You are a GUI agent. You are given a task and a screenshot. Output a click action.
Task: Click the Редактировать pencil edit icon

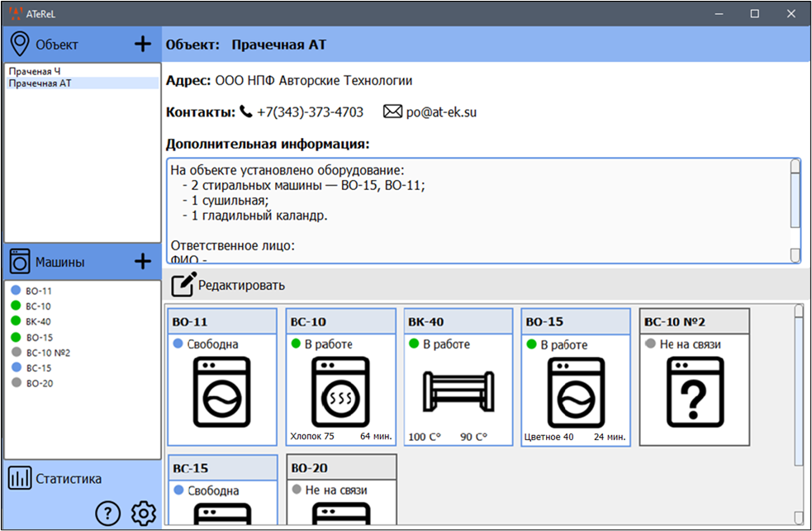click(184, 284)
